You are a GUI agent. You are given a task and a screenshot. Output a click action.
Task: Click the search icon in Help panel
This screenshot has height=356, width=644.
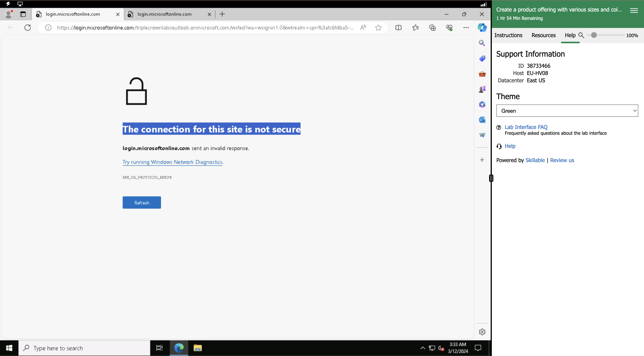(582, 35)
